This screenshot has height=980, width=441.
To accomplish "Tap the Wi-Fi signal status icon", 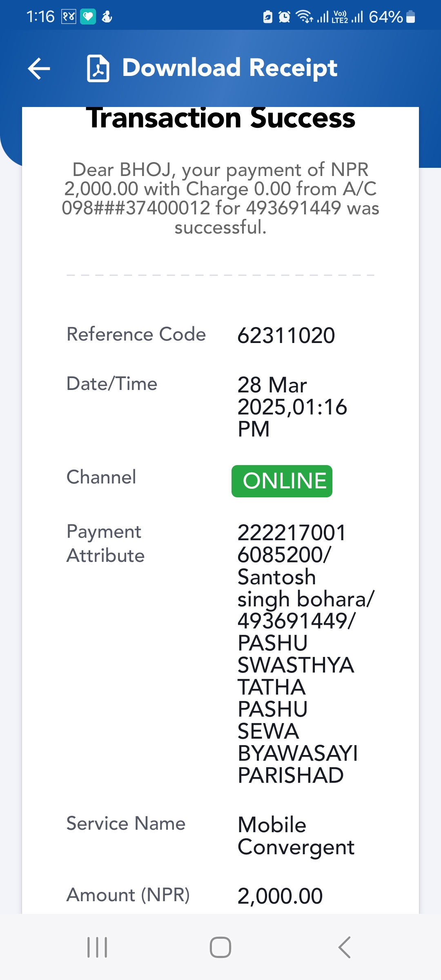I will point(304,17).
